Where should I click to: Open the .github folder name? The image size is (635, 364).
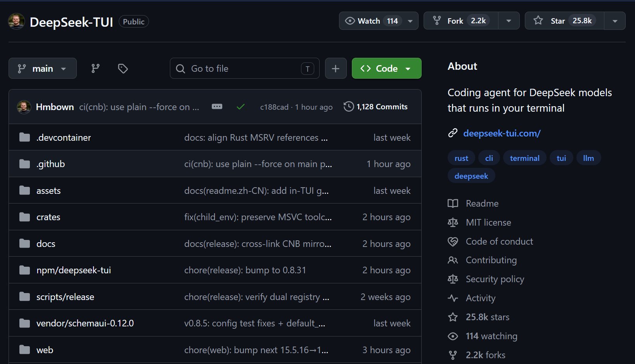pyautogui.click(x=50, y=164)
